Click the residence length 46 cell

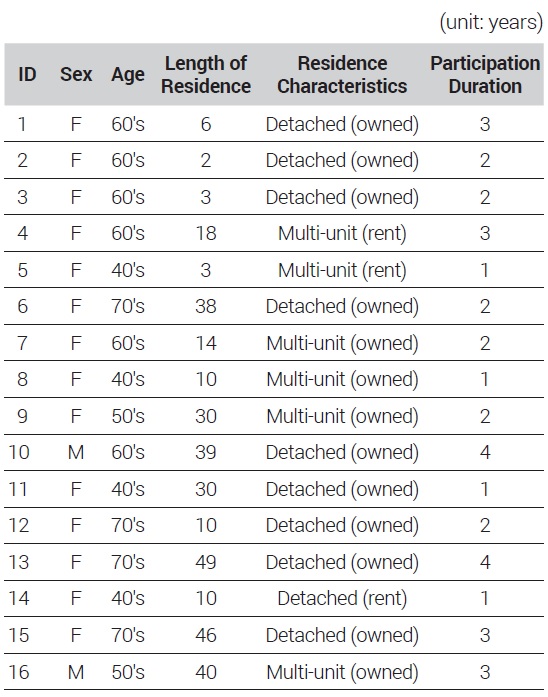pos(206,635)
